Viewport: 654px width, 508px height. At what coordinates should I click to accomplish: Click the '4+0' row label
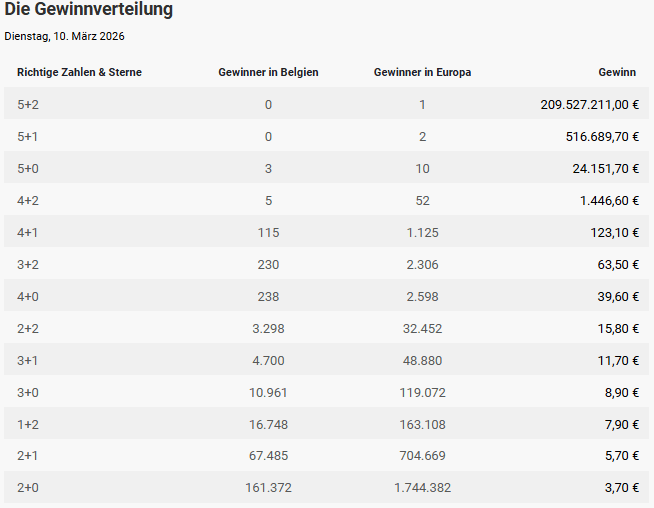(x=30, y=297)
